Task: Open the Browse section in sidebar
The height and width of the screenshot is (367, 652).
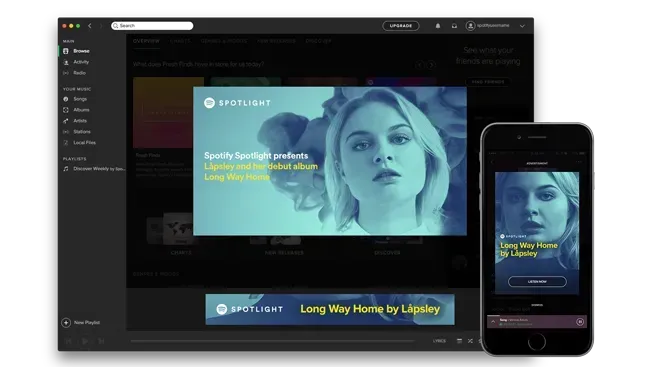Action: click(82, 51)
